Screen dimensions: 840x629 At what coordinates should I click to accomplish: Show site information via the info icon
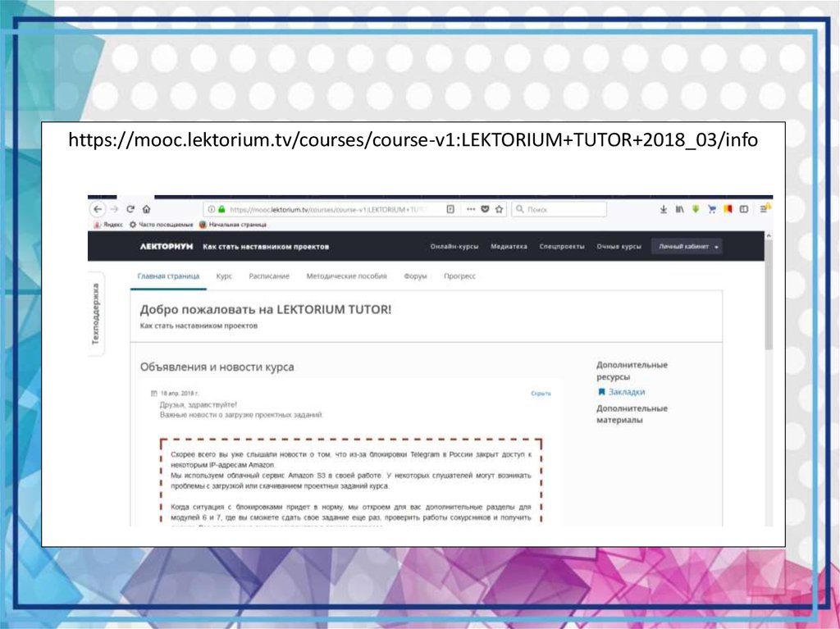[x=212, y=209]
